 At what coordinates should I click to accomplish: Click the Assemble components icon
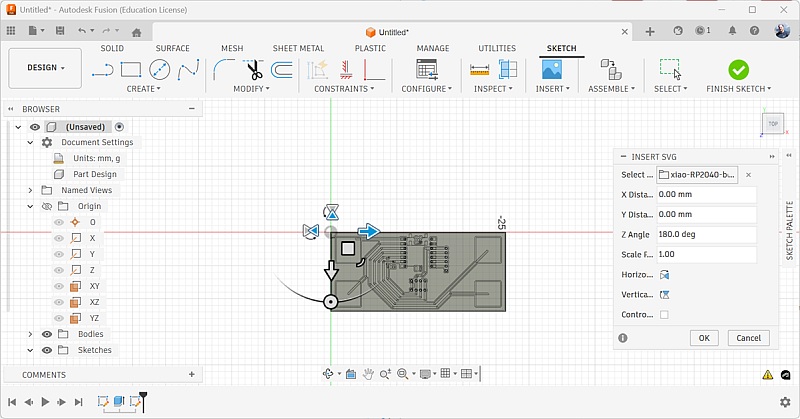click(x=611, y=69)
